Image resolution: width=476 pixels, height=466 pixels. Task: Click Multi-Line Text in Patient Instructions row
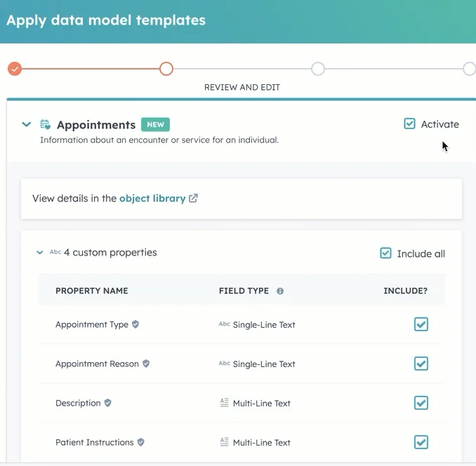[262, 442]
